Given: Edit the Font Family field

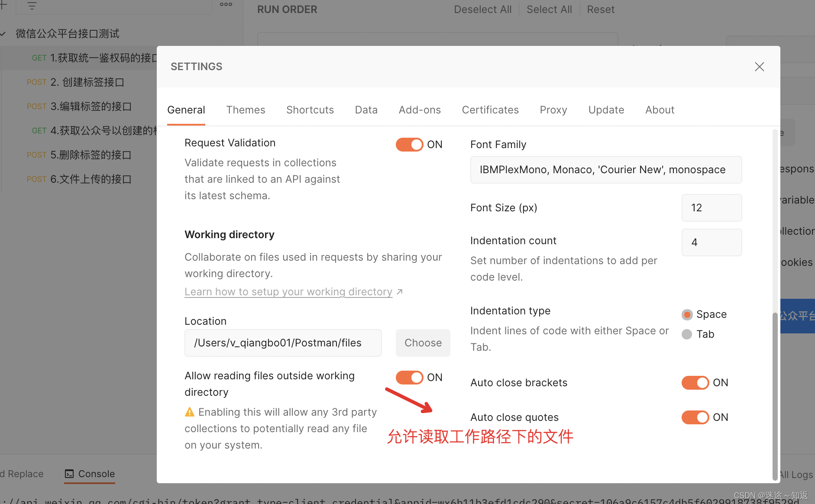Looking at the screenshot, I should tap(606, 170).
